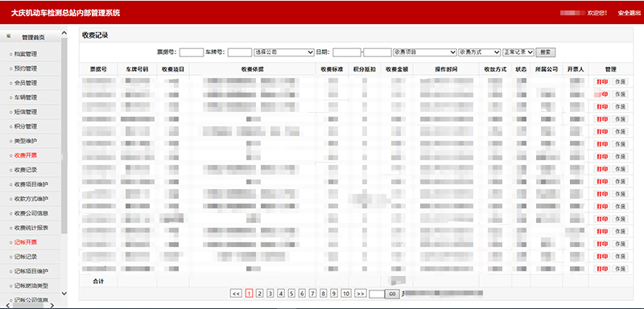Open the 正常记录 status dropdown
The width and height of the screenshot is (644, 309).
tap(518, 52)
